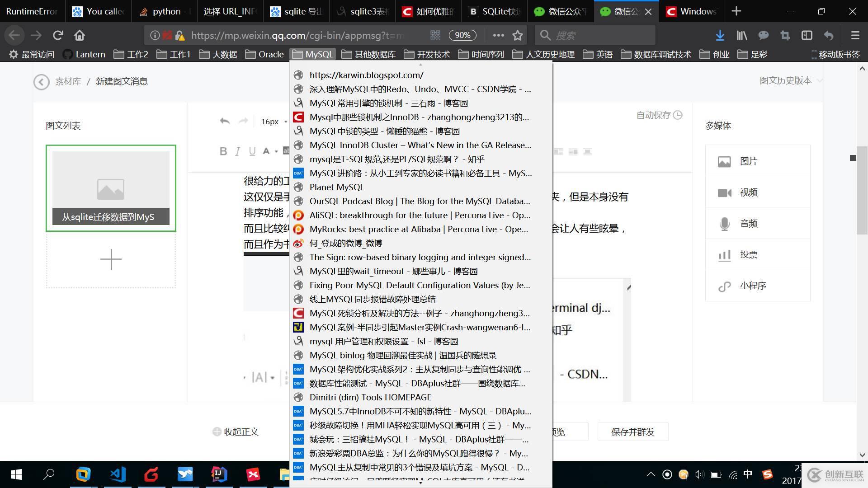The image size is (868, 488).
Task: Click the screenshot crop toolbar icon
Action: 785,35
